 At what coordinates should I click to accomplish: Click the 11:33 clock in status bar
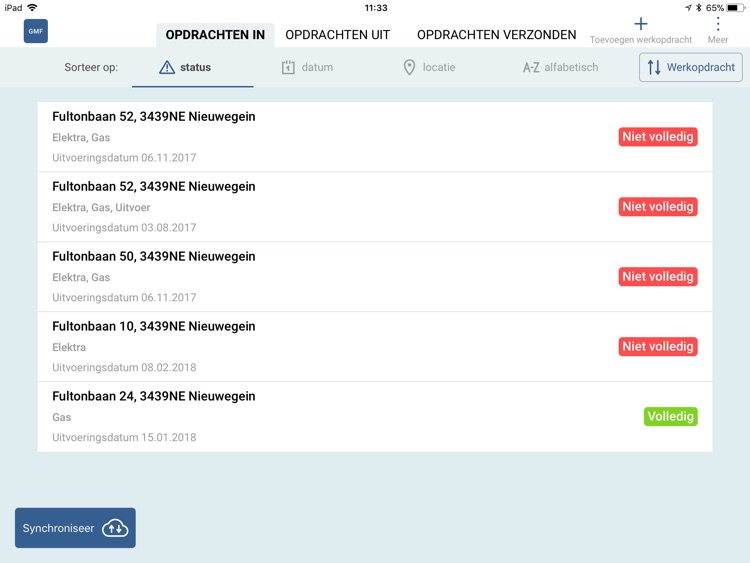coord(376,8)
